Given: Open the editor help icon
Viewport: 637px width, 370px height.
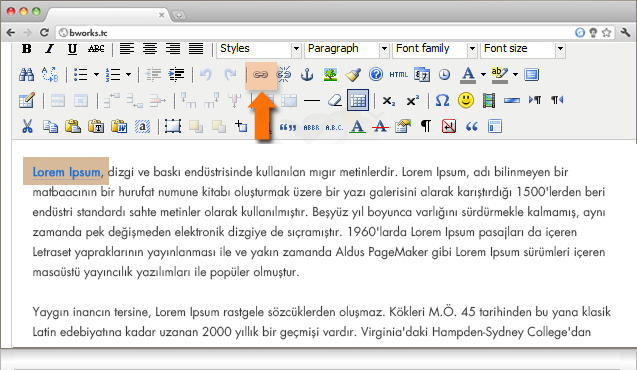Looking at the screenshot, I should click(x=376, y=75).
